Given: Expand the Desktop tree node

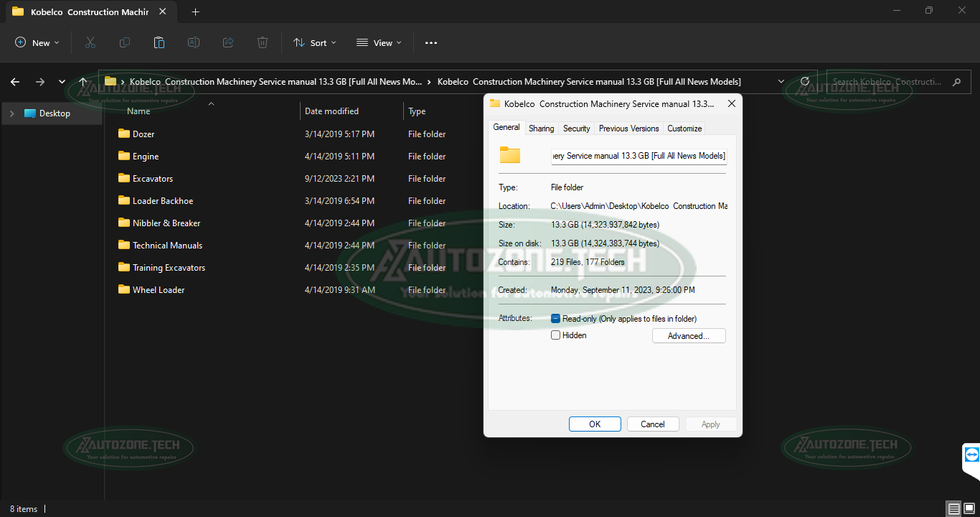Looking at the screenshot, I should [x=12, y=113].
